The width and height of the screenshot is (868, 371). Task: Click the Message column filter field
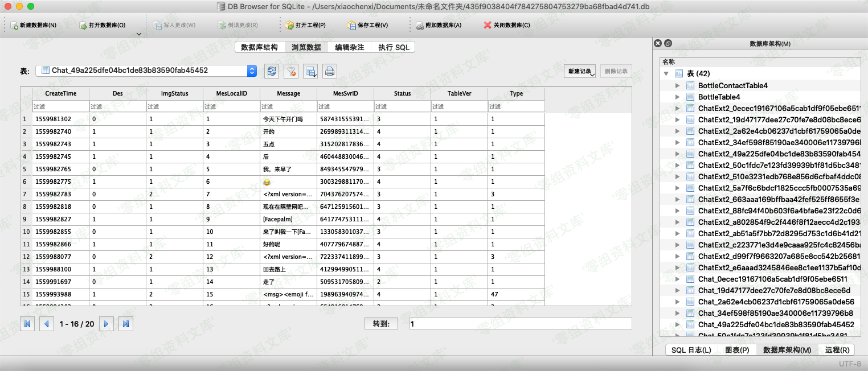coord(288,106)
